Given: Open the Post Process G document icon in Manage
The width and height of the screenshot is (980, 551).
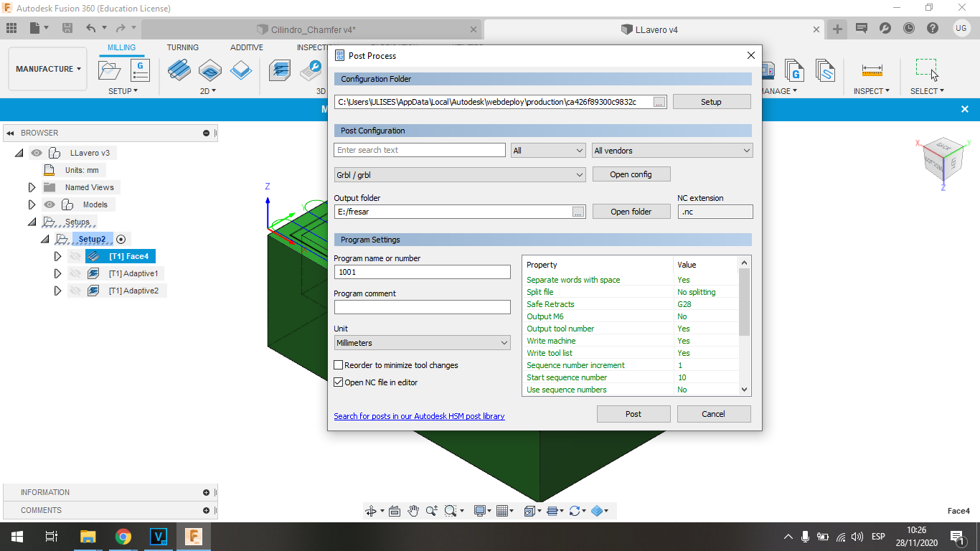Looking at the screenshot, I should [794, 70].
